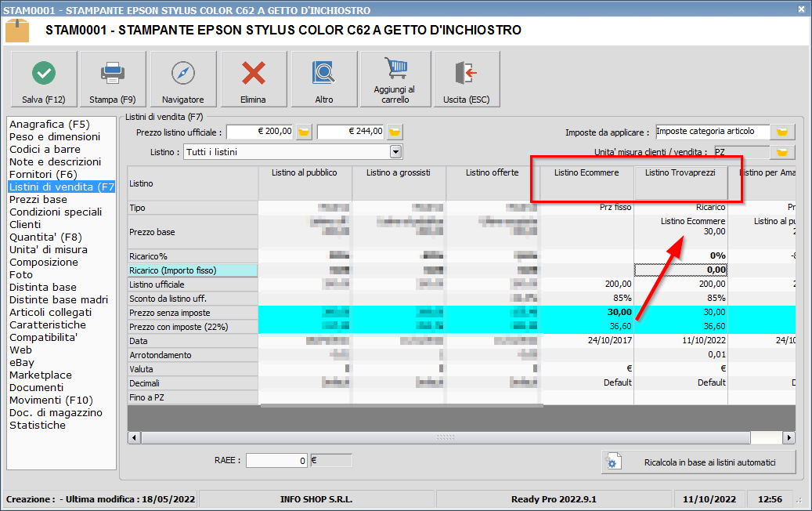Select the Listino Ecommere column header
Image resolution: width=812 pixels, height=511 pixels.
point(586,183)
